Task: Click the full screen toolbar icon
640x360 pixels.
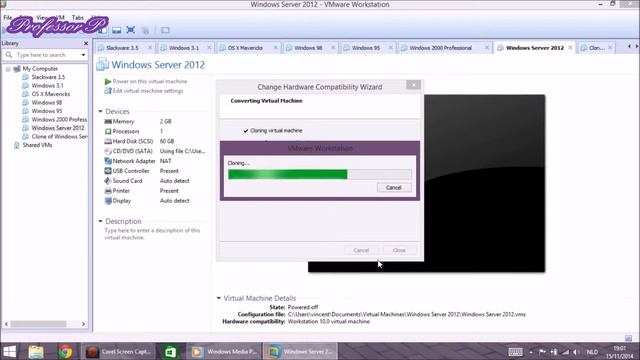Action: tap(131, 30)
